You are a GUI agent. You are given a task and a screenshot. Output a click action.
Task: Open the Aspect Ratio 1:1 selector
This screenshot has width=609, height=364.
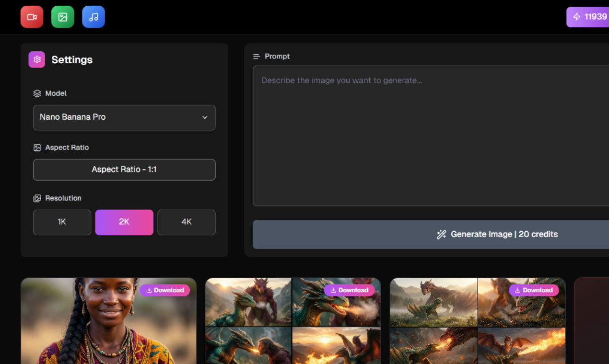(124, 170)
